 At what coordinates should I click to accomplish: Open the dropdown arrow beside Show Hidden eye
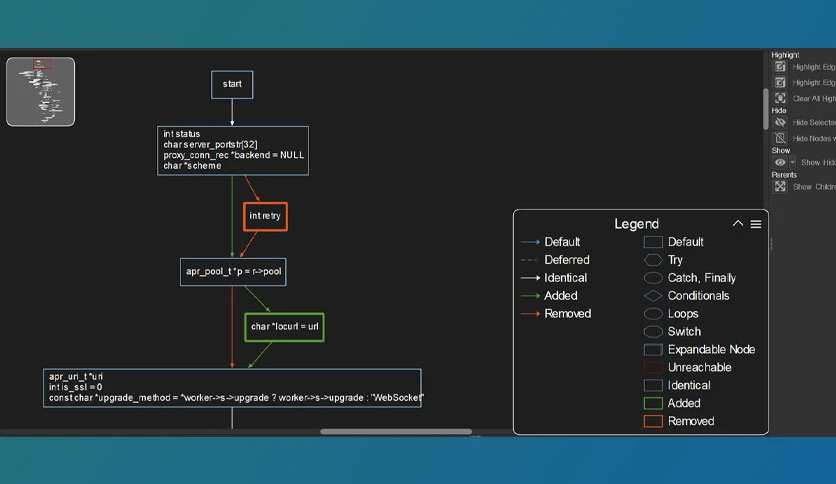(792, 163)
